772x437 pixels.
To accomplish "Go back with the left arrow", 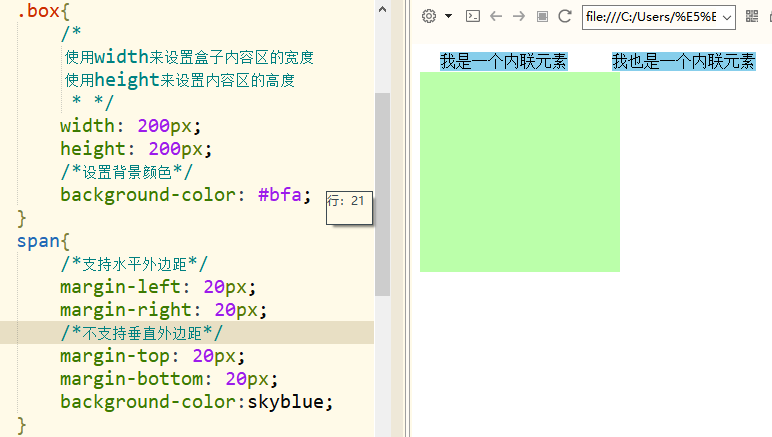I will (496, 16).
